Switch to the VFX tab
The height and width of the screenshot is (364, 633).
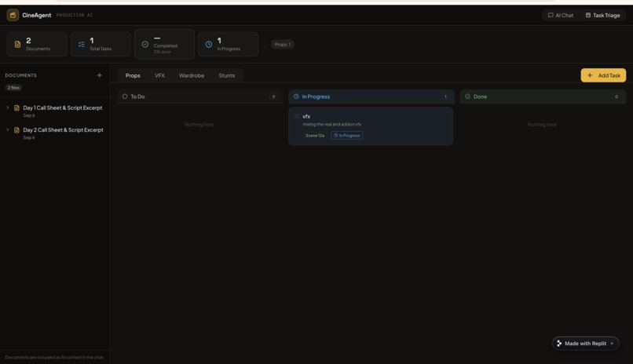tap(160, 75)
